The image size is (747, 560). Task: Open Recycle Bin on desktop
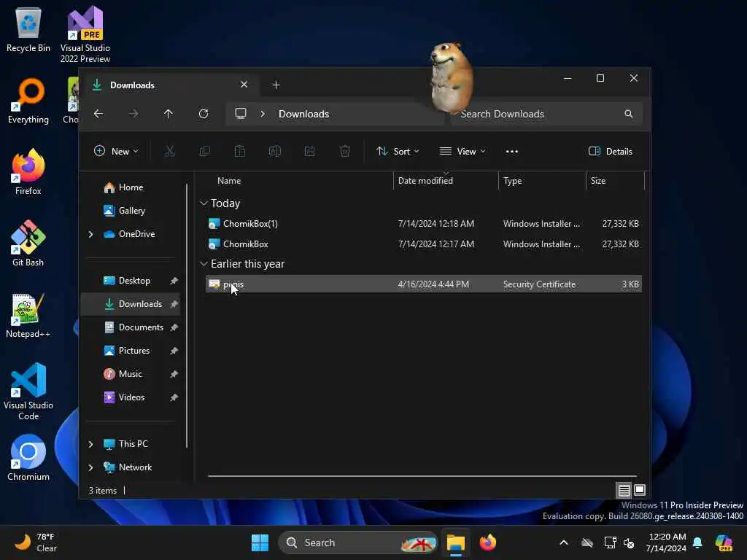point(28,29)
